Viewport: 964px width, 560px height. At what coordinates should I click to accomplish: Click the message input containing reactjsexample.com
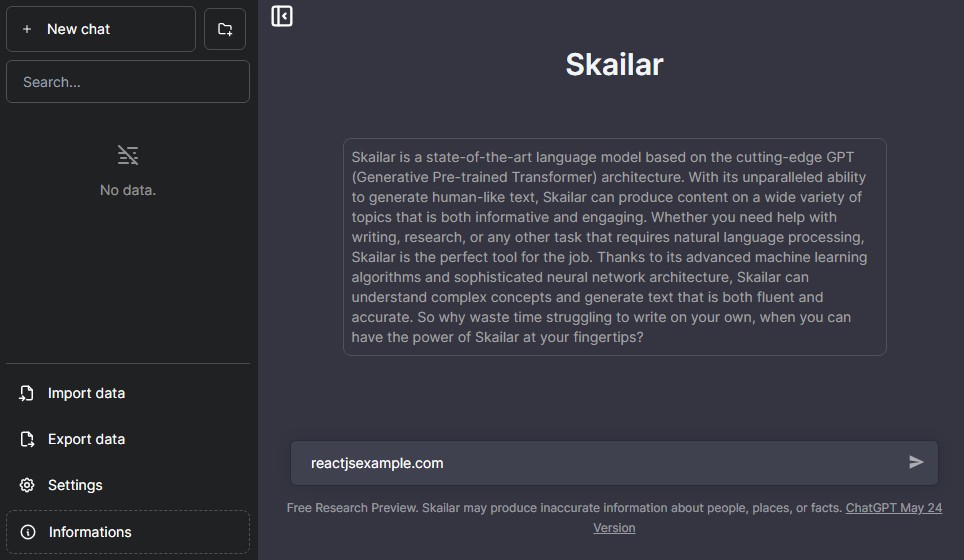click(x=600, y=463)
